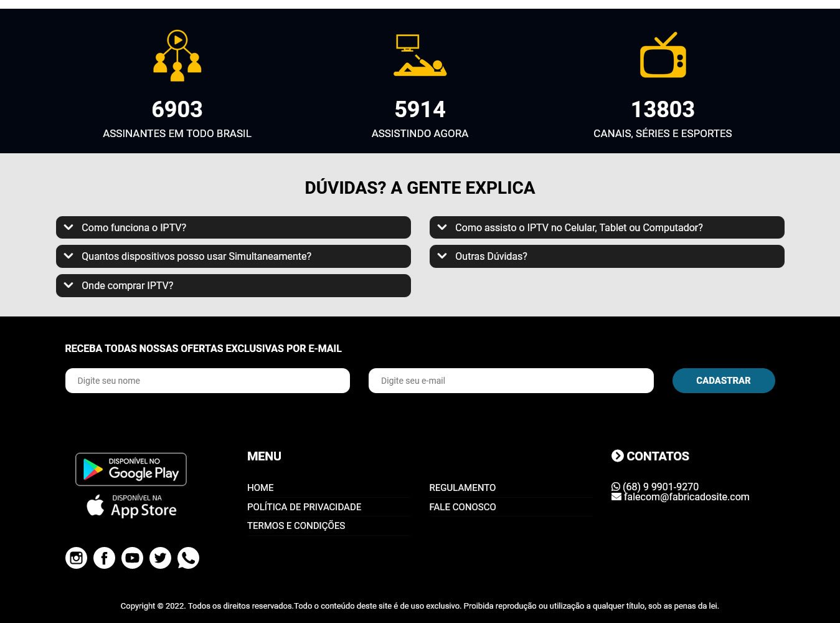Expand 'Quantos dispositivos posso usar Simultaneamente?'
This screenshot has height=623, width=840.
click(x=233, y=256)
